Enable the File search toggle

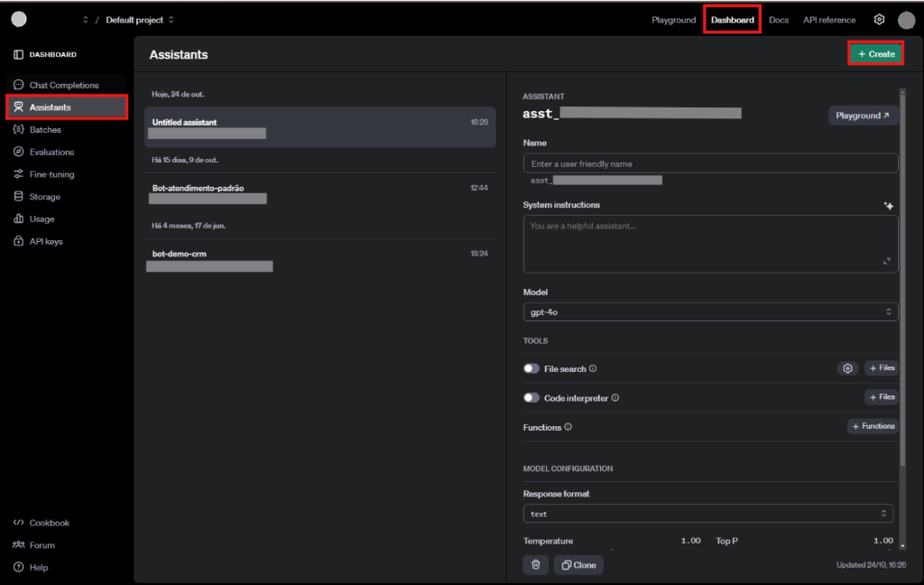531,368
